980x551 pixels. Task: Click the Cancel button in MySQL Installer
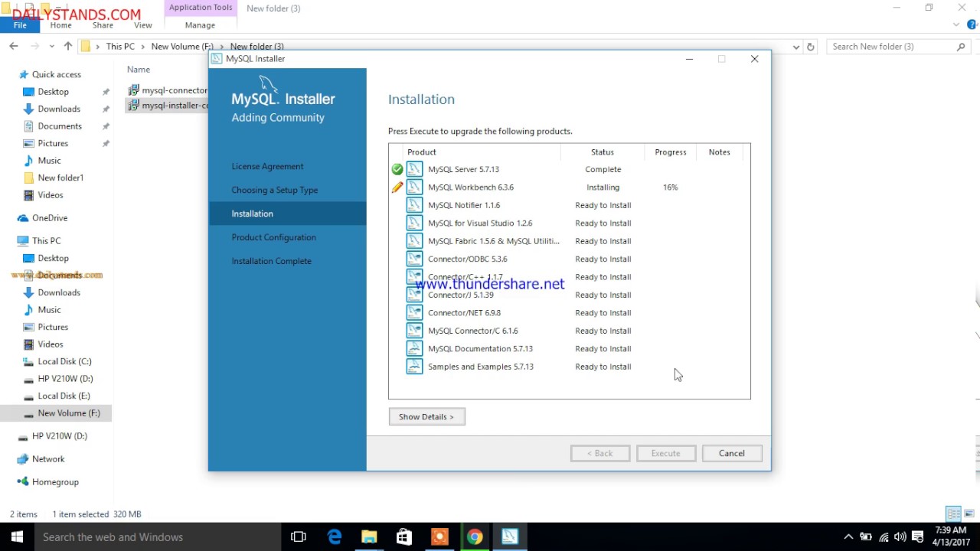(x=731, y=453)
